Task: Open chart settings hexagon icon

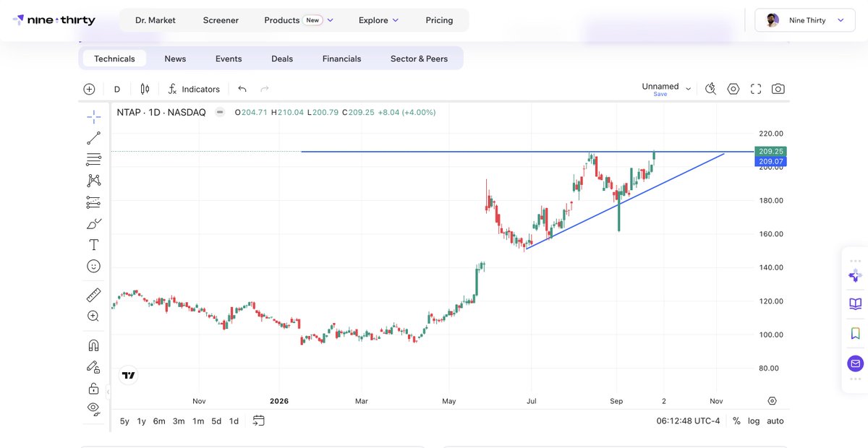Action: pos(733,89)
